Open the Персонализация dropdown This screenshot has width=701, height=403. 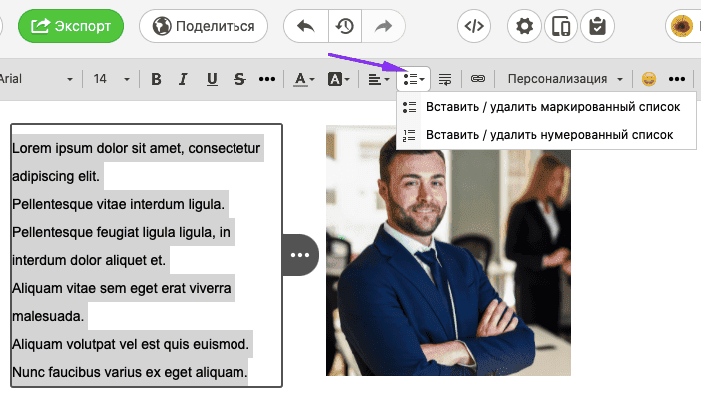(x=565, y=79)
